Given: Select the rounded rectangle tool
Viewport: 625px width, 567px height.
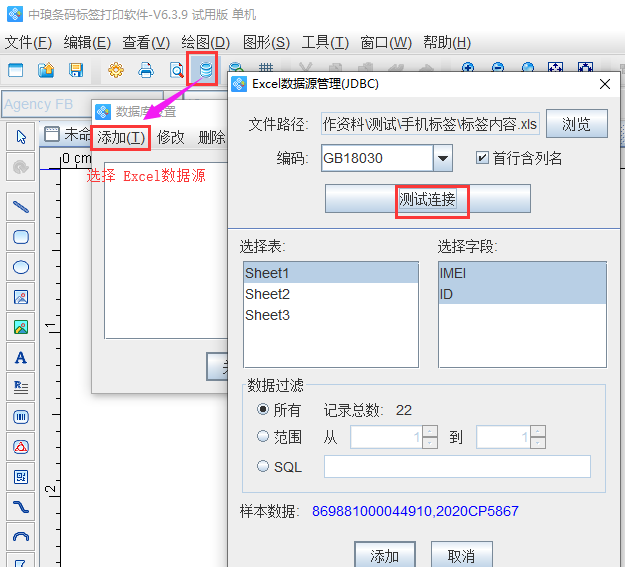Looking at the screenshot, I should 20,237.
